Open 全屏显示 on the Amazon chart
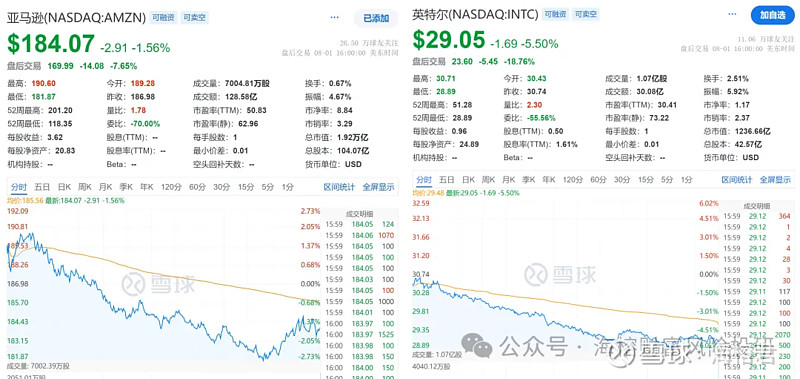This screenshot has width=800, height=379. tap(379, 187)
